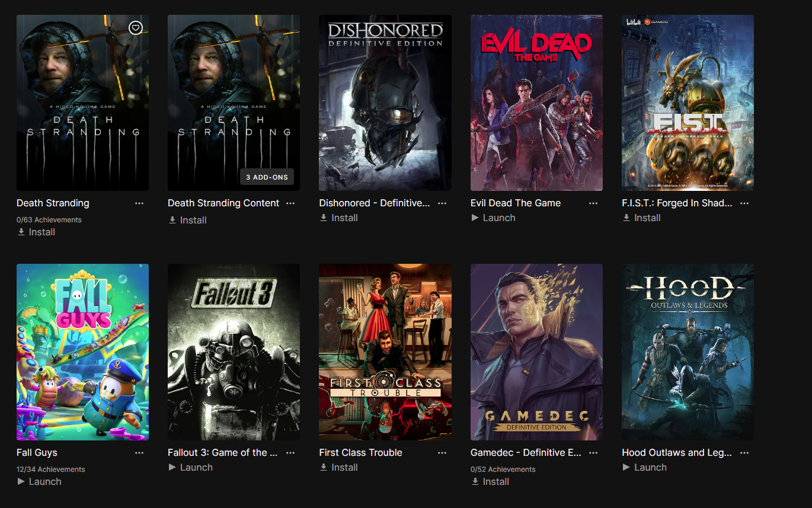Open the Death Stranding Content cover art
Screen dimensions: 812x508
click(x=234, y=103)
